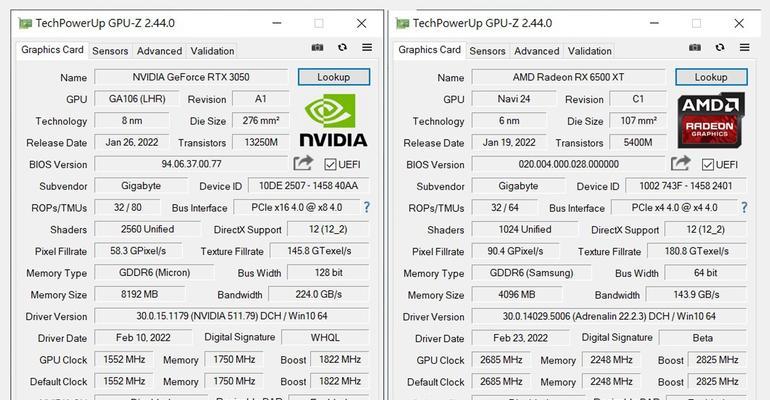Click the Bus Interface question mark in NVIDIA window
Image resolution: width=770 pixels, height=400 pixels.
tap(366, 207)
